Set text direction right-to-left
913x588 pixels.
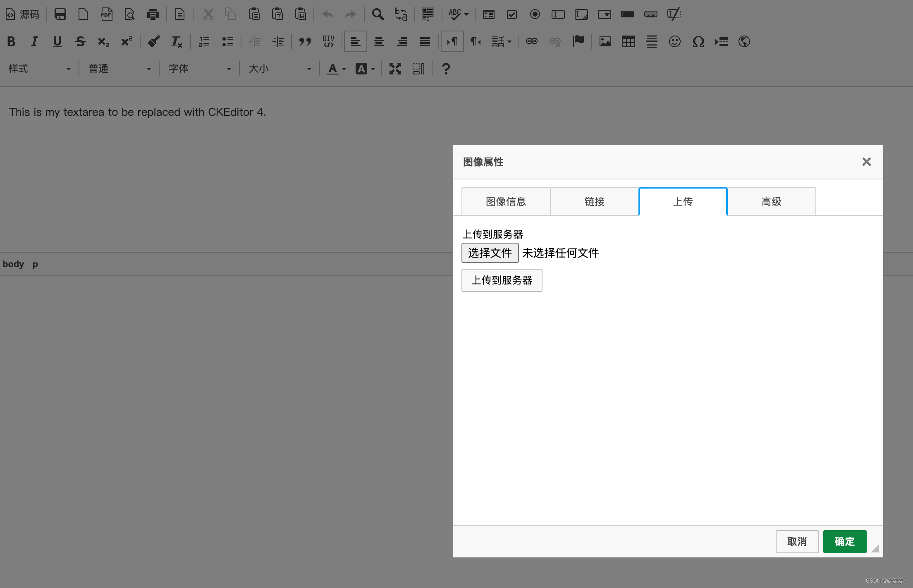pyautogui.click(x=476, y=41)
